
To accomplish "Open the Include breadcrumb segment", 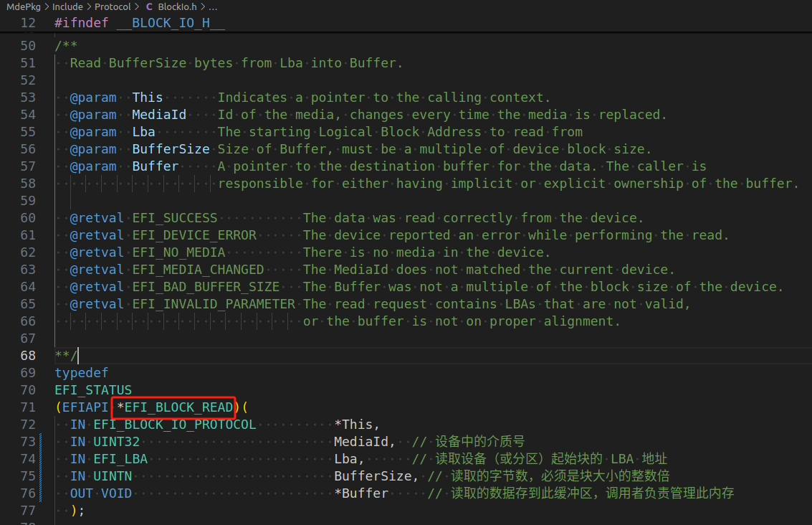I will pos(67,6).
